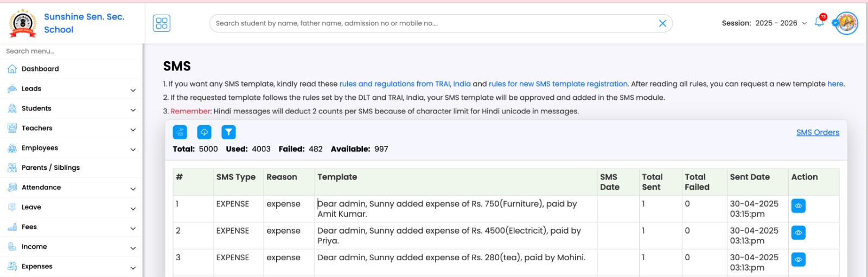Click the Employees sidebar icon
The width and height of the screenshot is (868, 277).
12,148
